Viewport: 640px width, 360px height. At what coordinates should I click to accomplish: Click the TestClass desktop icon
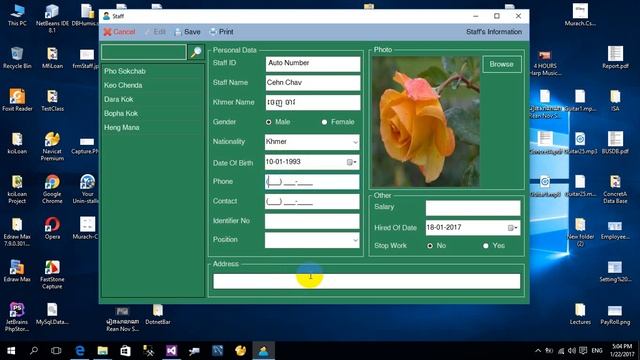click(x=52, y=100)
